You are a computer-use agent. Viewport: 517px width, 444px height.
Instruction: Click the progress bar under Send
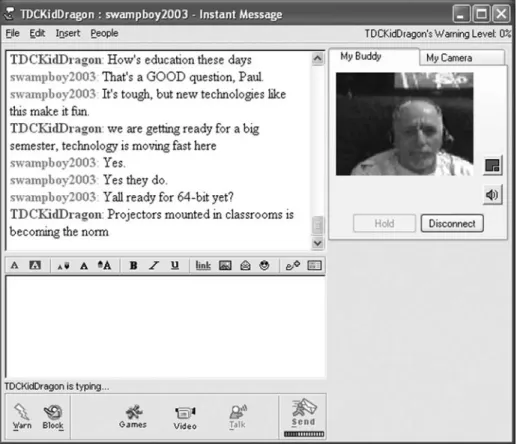(304, 434)
